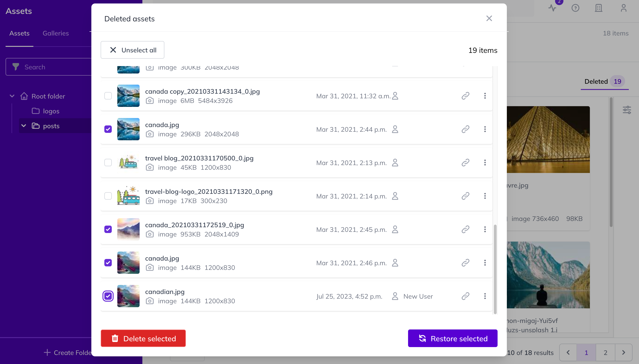This screenshot has height=364, width=639.
Task: Click the assets grid scrollbar behind dialog
Action: point(611,163)
